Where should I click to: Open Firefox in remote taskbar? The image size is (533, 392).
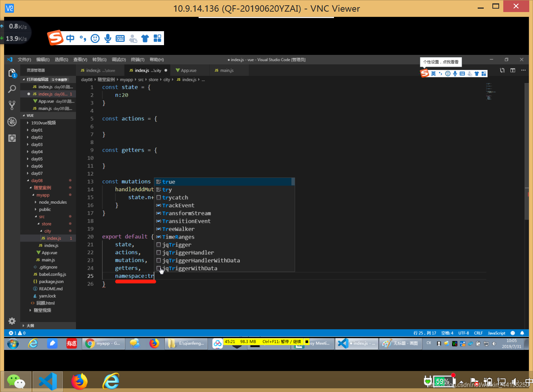point(154,343)
